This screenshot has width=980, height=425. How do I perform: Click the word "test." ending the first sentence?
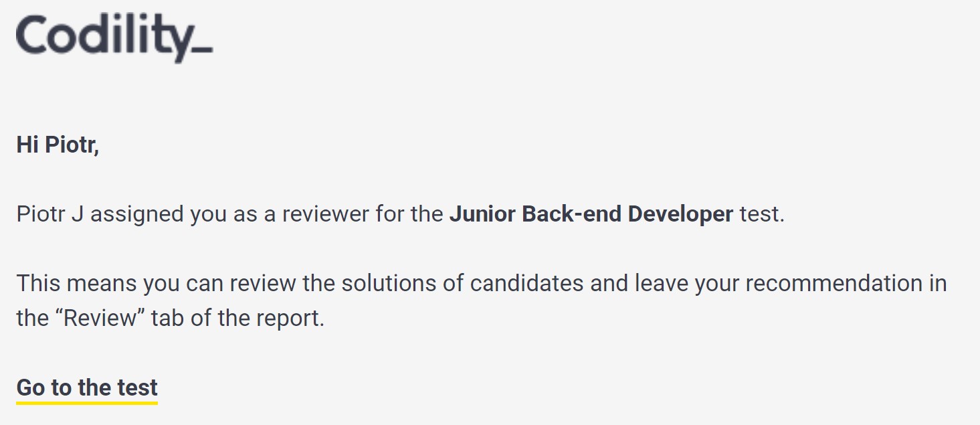761,215
